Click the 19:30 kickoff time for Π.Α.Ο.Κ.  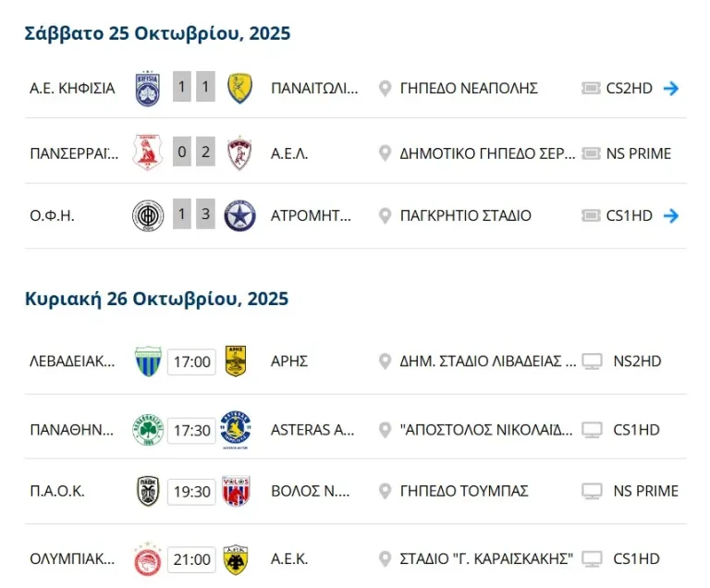coord(191,492)
